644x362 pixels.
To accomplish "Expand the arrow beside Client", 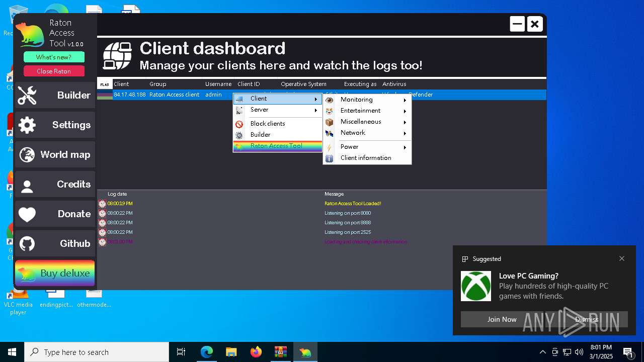I will coord(316,99).
